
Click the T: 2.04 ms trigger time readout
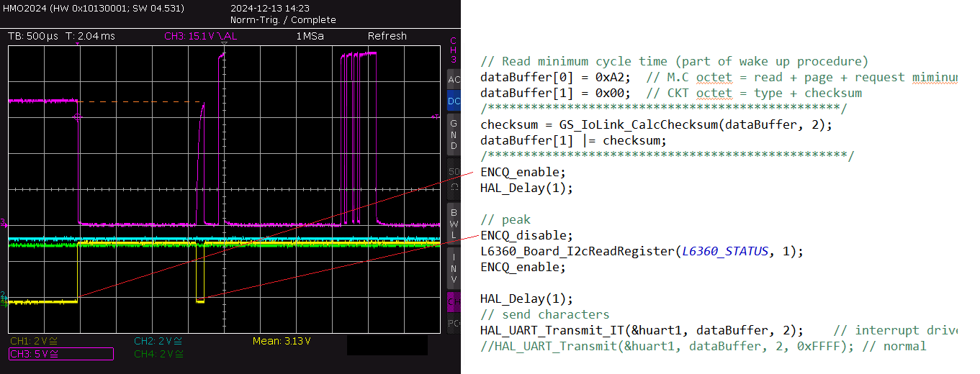tap(90, 36)
